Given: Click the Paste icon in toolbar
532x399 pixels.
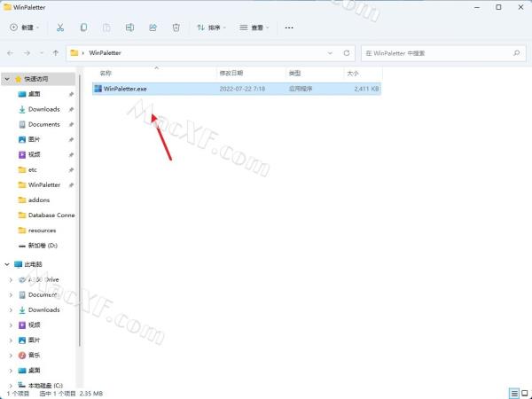Looking at the screenshot, I should [106, 27].
